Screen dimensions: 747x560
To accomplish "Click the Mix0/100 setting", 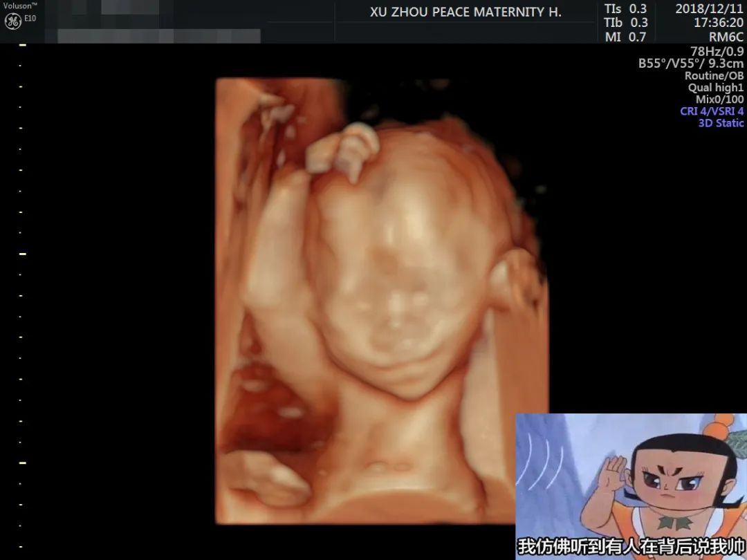I will pos(719,100).
